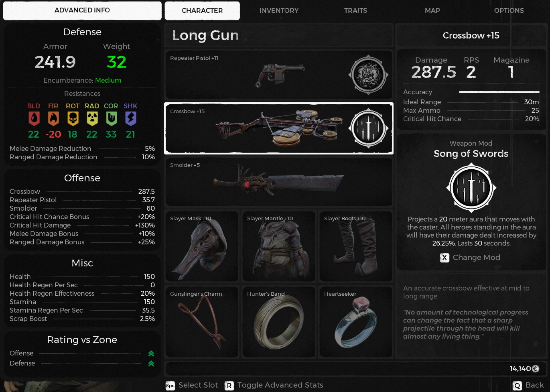Open the Inventory tab
This screenshot has height=392, width=550.
[x=279, y=10]
